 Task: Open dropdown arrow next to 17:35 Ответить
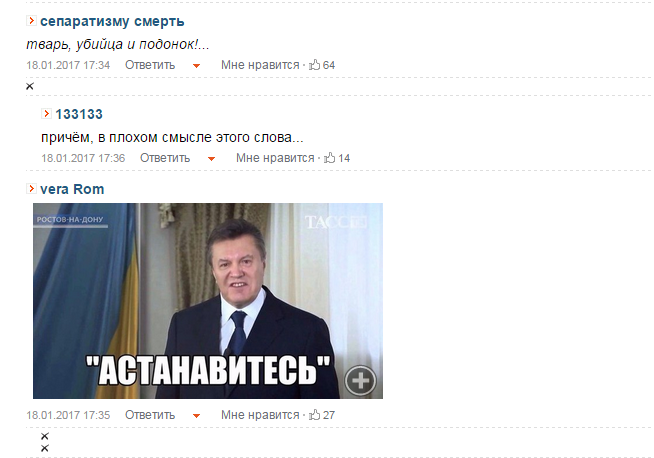tap(196, 416)
